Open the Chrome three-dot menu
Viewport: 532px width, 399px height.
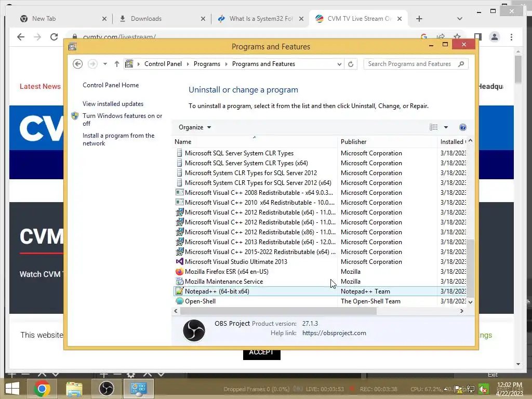coord(511,37)
